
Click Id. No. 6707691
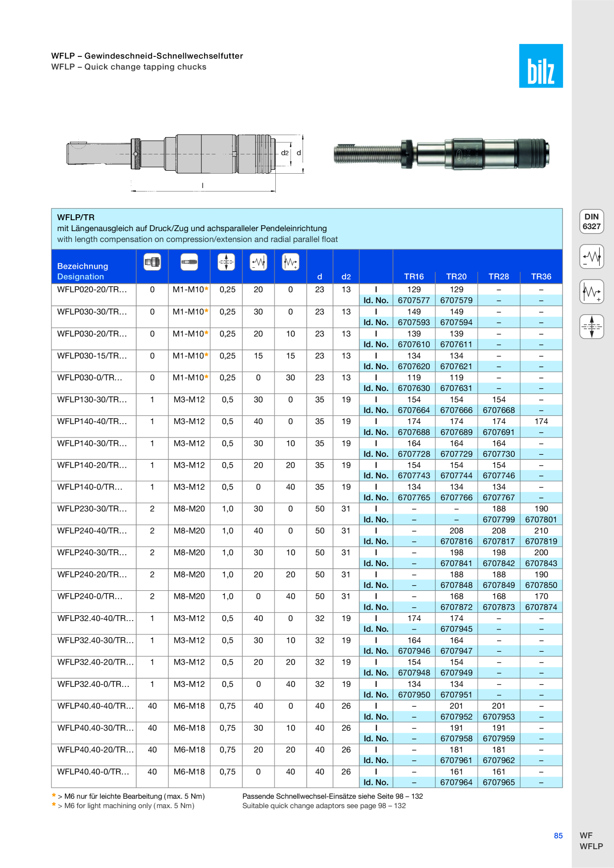(x=499, y=432)
